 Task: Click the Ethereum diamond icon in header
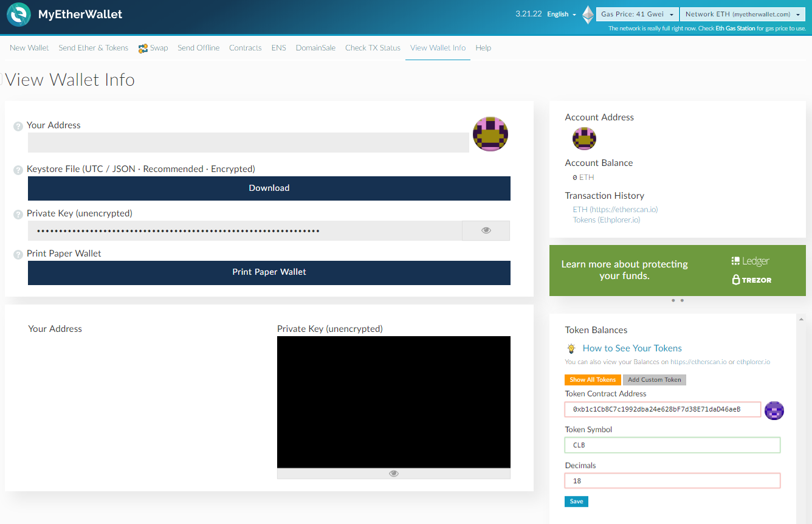(588, 15)
